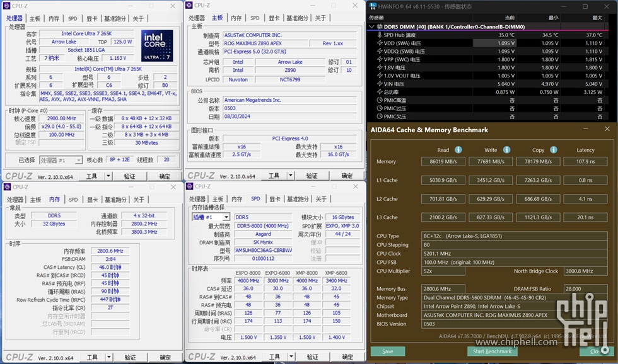
Task: Click the Start Benchmark button
Action: [493, 351]
